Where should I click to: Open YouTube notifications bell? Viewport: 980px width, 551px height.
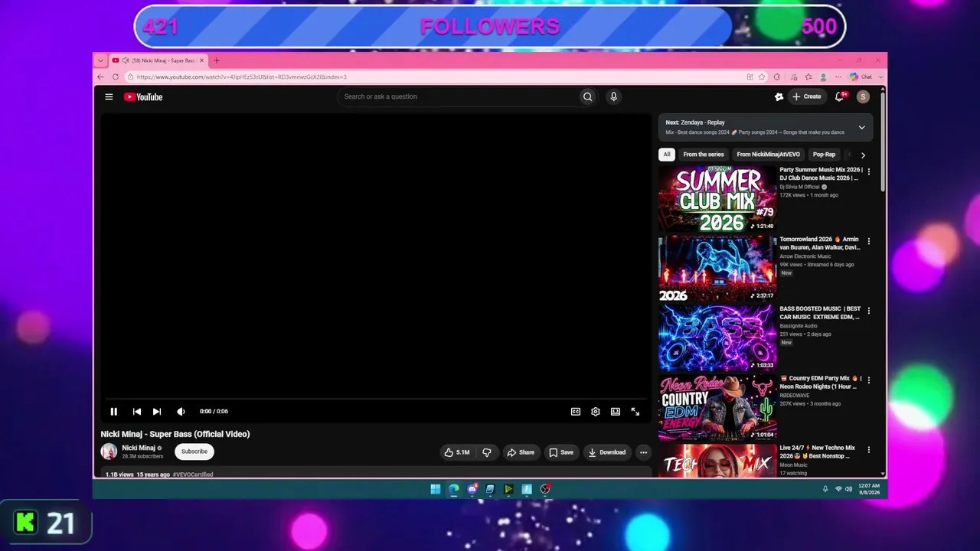(840, 97)
